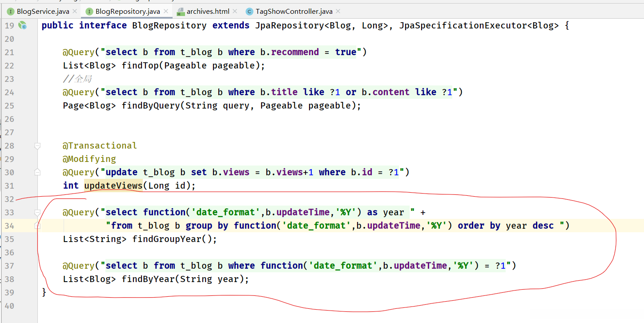
Task: Click line number 26 in the gutter
Action: (x=9, y=119)
